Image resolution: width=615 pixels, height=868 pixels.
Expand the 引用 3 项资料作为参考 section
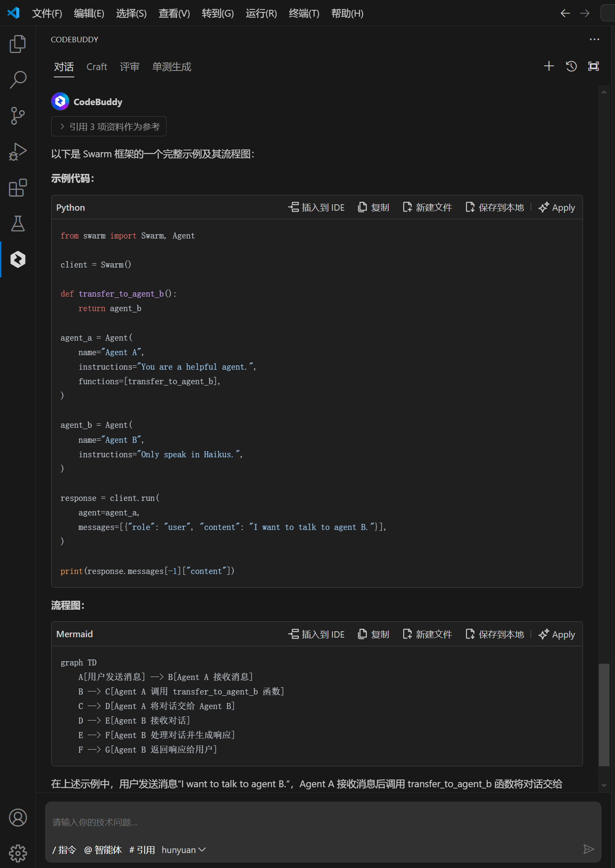(x=109, y=127)
